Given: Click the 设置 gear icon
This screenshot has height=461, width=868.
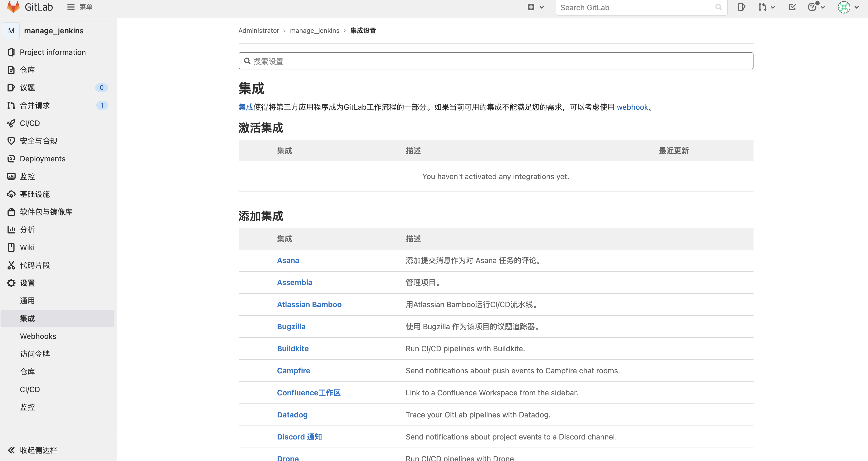Looking at the screenshot, I should (x=11, y=283).
